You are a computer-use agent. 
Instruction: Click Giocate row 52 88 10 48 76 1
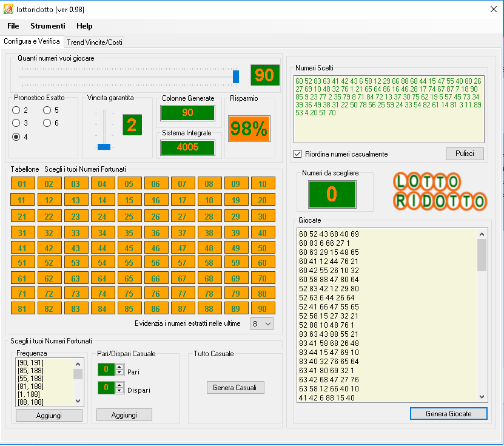(x=326, y=325)
